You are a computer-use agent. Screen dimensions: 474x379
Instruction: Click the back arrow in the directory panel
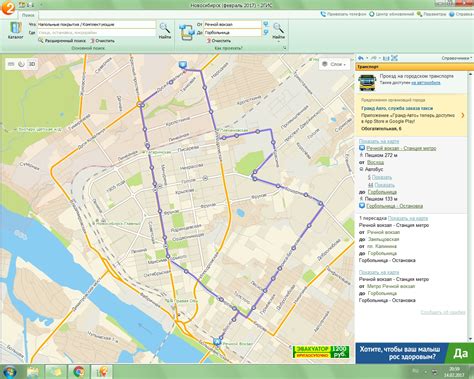coord(361,58)
